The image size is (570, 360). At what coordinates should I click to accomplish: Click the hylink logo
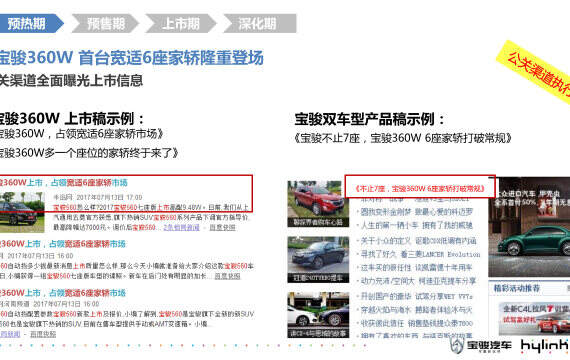click(545, 346)
